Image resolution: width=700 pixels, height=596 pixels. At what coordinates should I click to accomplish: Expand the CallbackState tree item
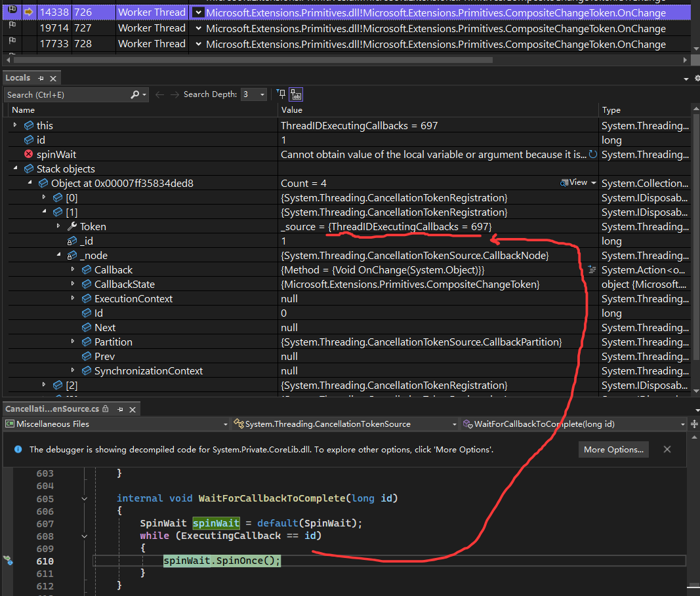coord(73,285)
